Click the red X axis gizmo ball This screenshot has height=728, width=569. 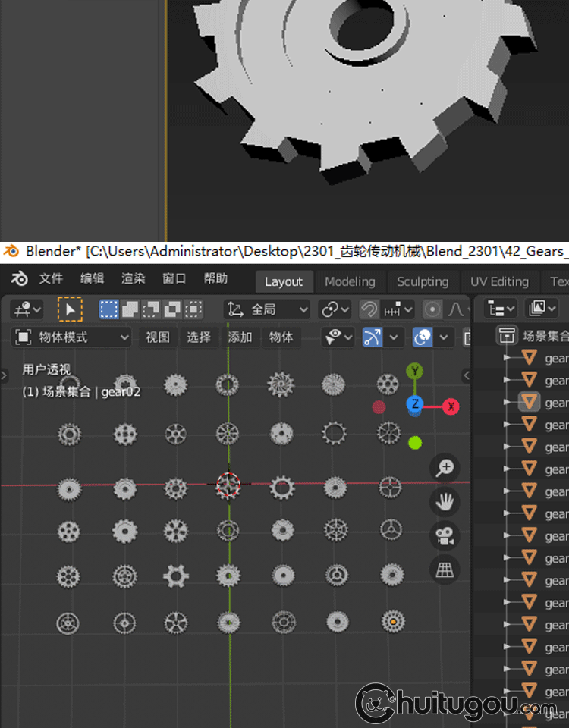coord(451,406)
